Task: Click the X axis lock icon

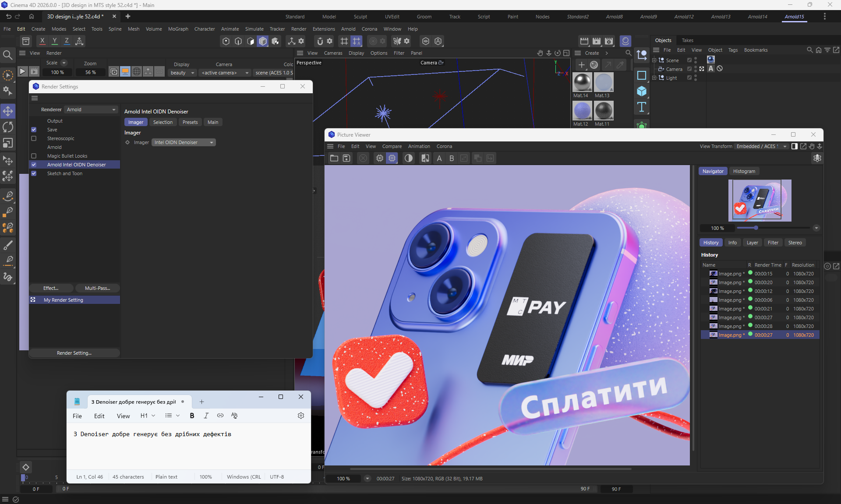Action: click(42, 41)
